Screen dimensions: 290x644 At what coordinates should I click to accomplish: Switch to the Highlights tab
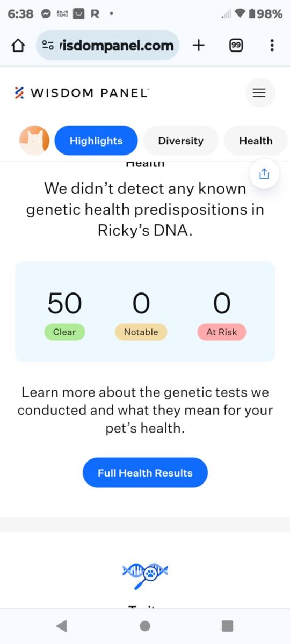click(96, 141)
